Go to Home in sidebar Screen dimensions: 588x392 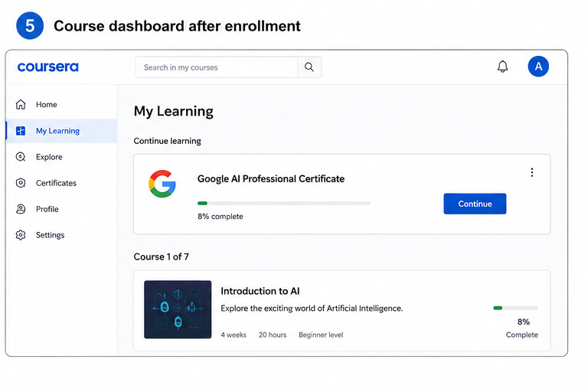pyautogui.click(x=61, y=104)
